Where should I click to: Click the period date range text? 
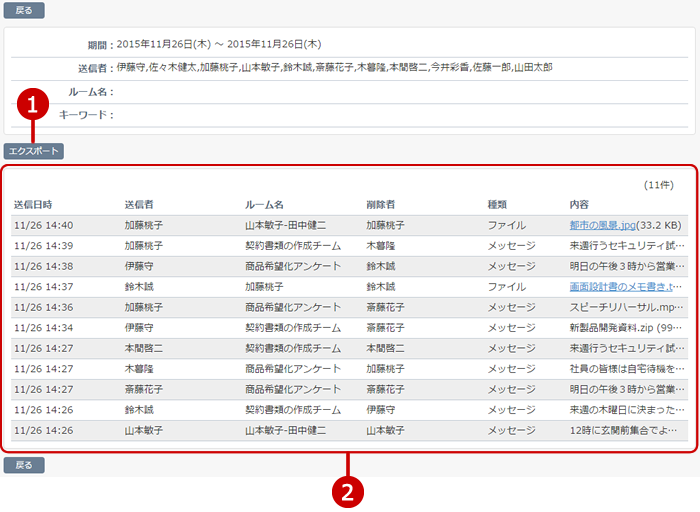coord(219,44)
